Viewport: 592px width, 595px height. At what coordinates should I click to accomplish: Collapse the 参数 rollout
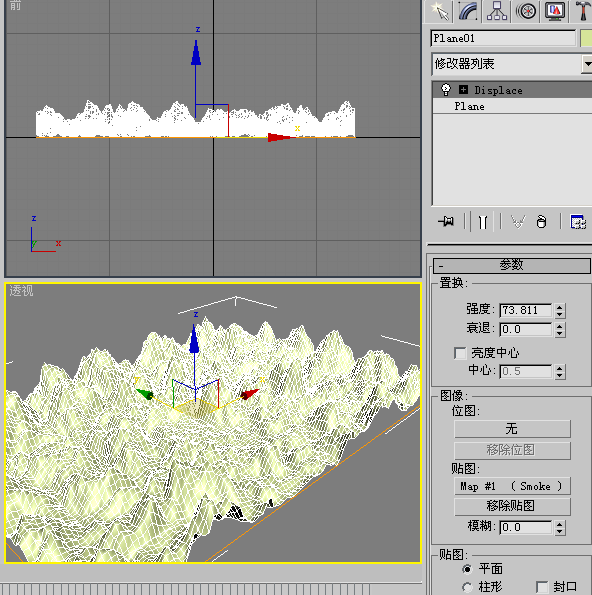[512, 265]
